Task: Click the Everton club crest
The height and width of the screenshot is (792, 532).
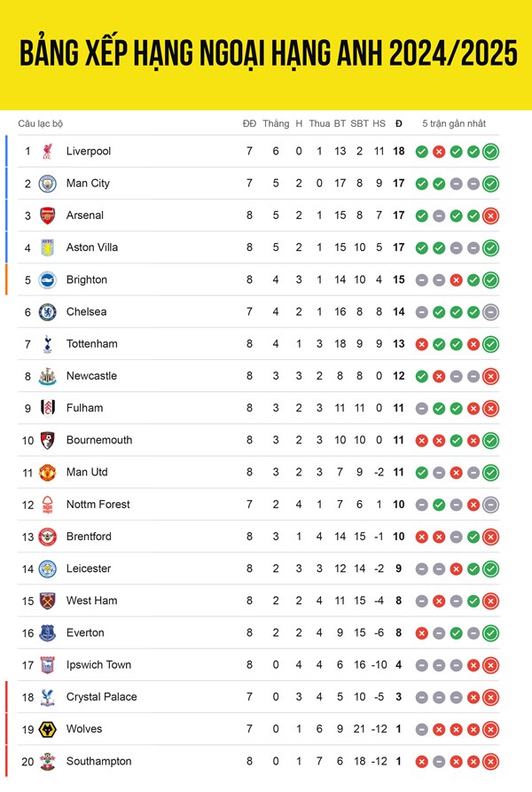Action: point(48,633)
